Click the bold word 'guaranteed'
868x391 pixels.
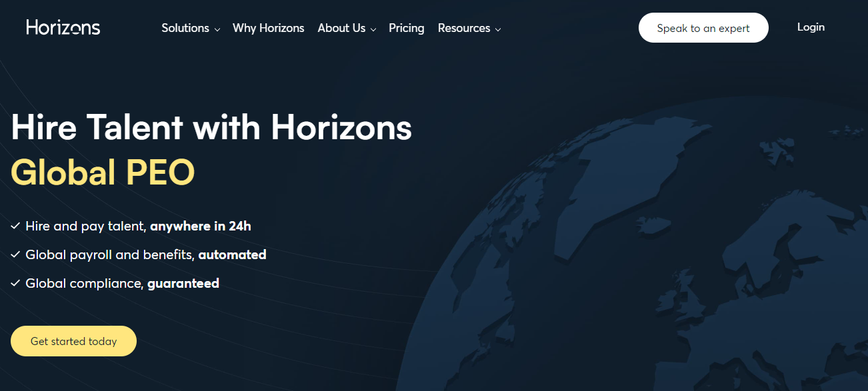(183, 283)
